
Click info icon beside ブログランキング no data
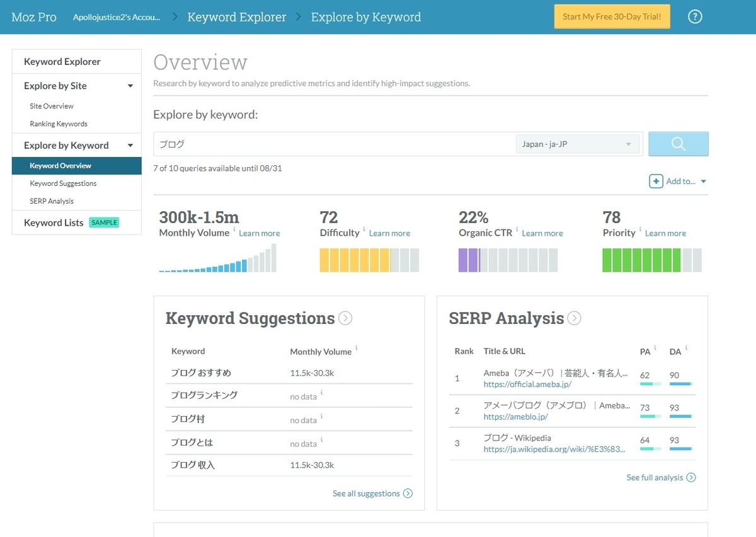[321, 393]
